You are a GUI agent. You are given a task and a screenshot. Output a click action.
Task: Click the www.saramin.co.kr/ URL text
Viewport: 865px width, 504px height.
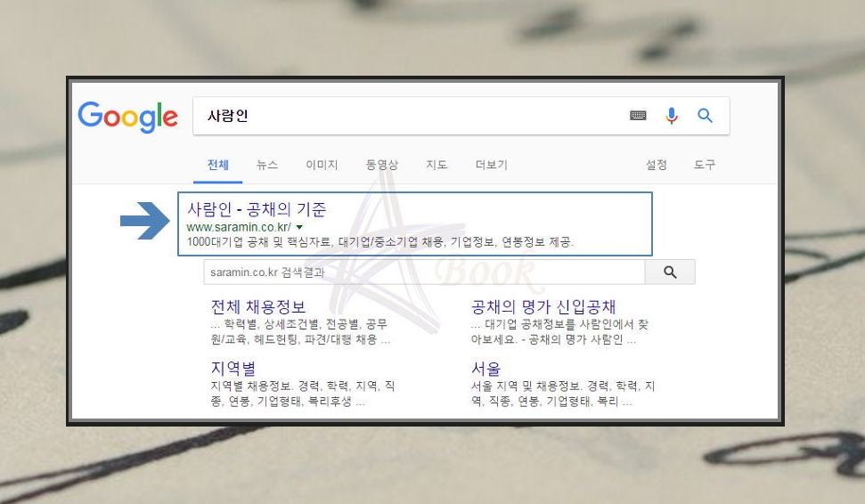coord(239,227)
